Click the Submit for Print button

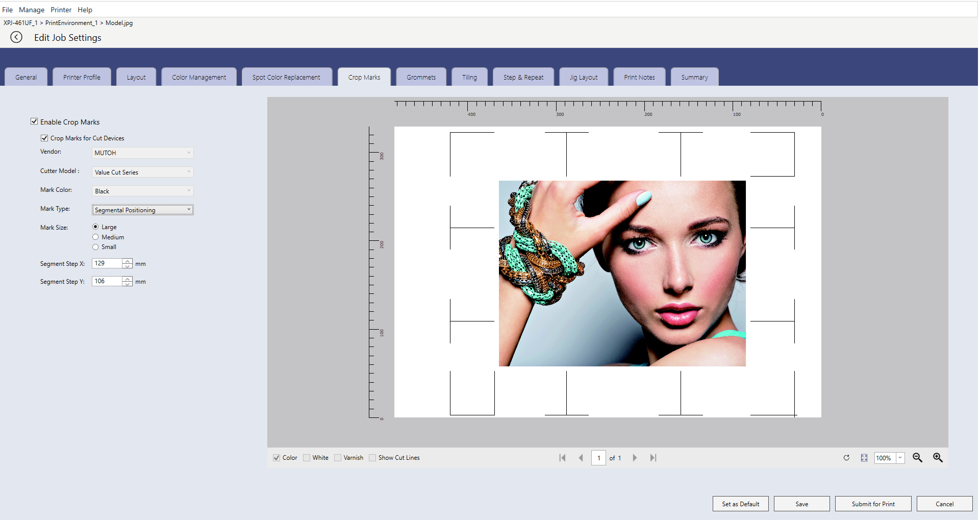pyautogui.click(x=873, y=504)
